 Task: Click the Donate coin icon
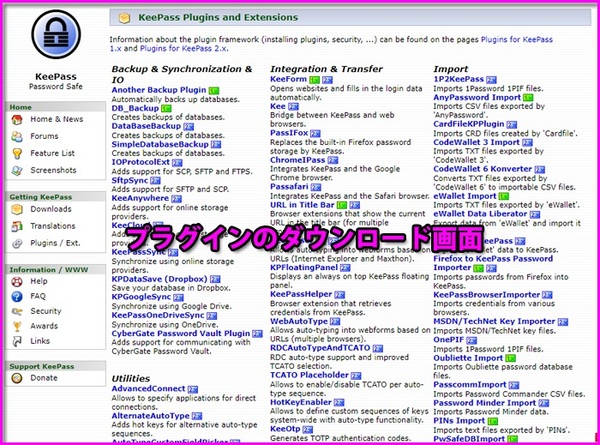coord(17,378)
